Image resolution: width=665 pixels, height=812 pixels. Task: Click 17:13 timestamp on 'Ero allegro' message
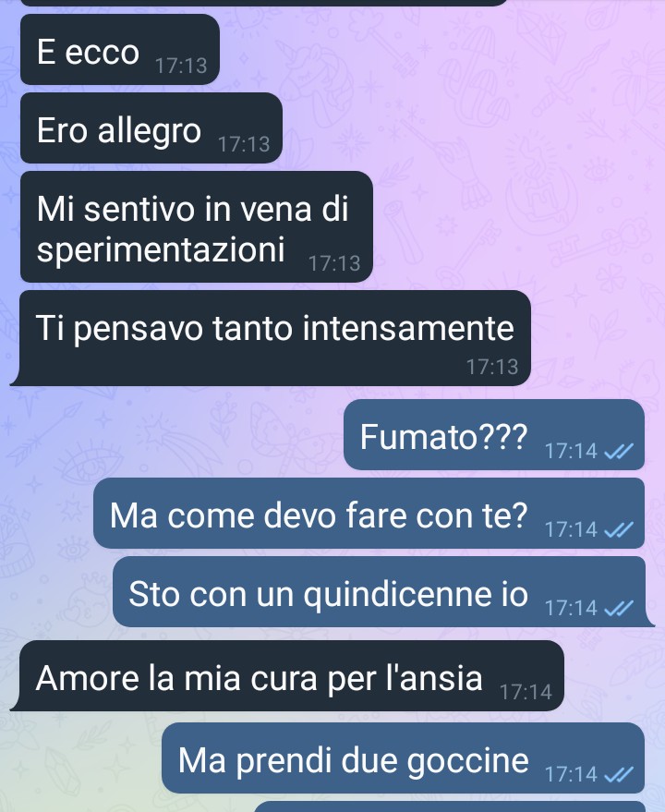244,144
